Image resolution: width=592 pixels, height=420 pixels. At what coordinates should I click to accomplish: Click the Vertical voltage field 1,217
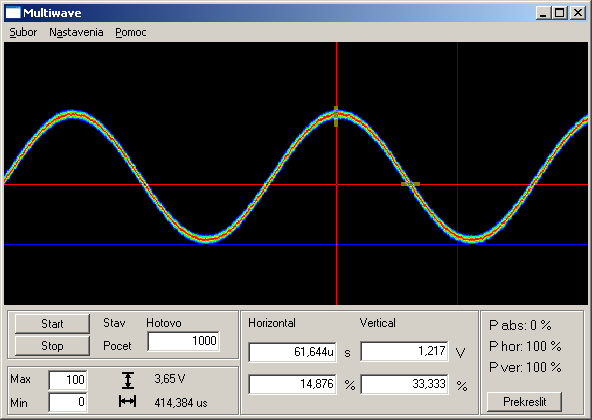tap(404, 351)
